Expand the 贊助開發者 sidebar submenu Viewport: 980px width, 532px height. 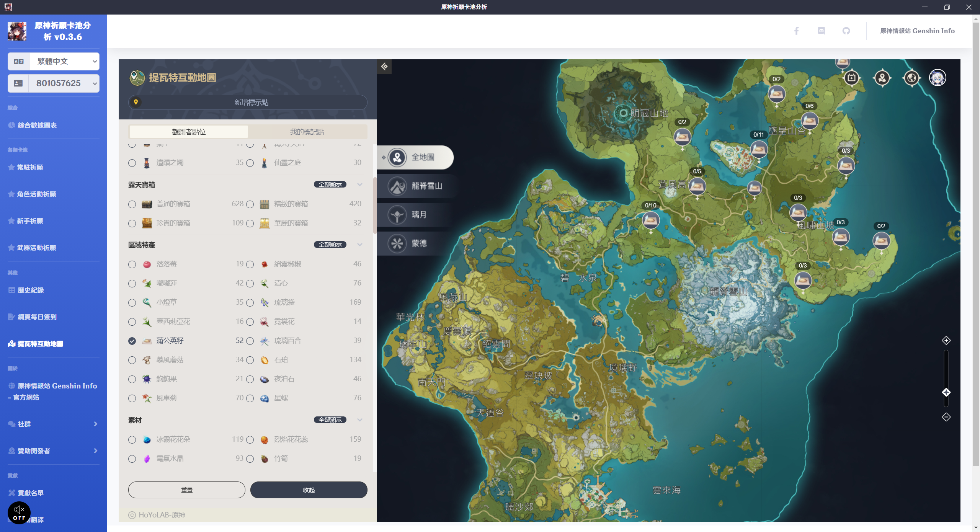tap(54, 451)
